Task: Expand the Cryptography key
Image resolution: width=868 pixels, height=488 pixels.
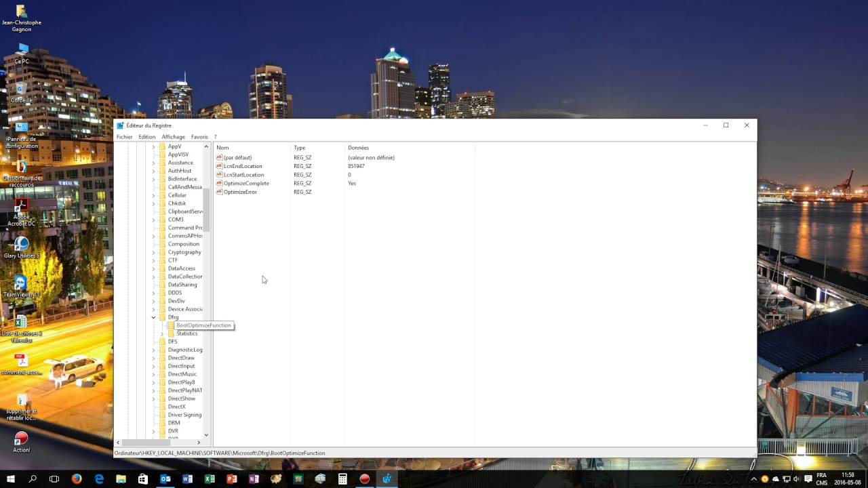Action: pos(154,252)
